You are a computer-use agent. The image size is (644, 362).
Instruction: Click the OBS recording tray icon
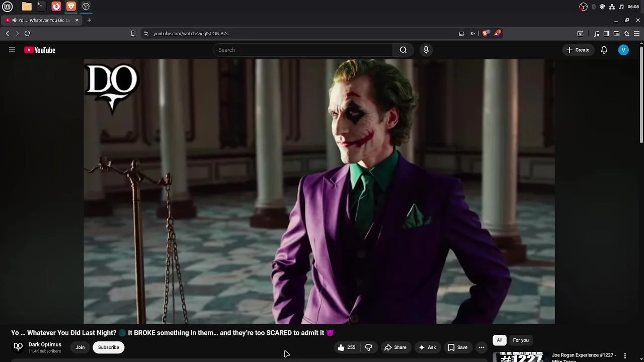(583, 7)
